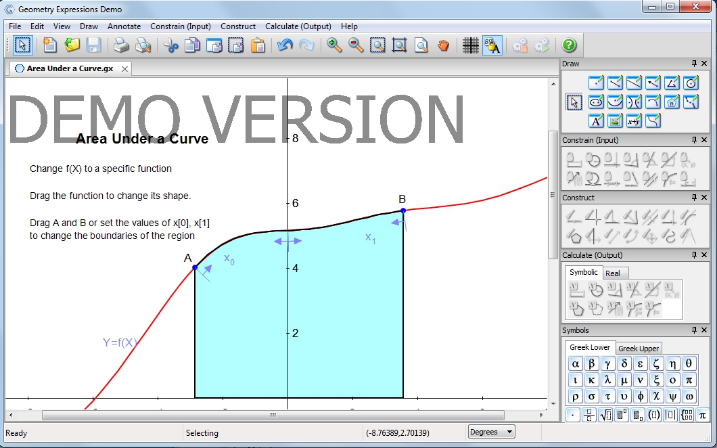
Task: Select the Parabola draw tool
Action: (615, 102)
